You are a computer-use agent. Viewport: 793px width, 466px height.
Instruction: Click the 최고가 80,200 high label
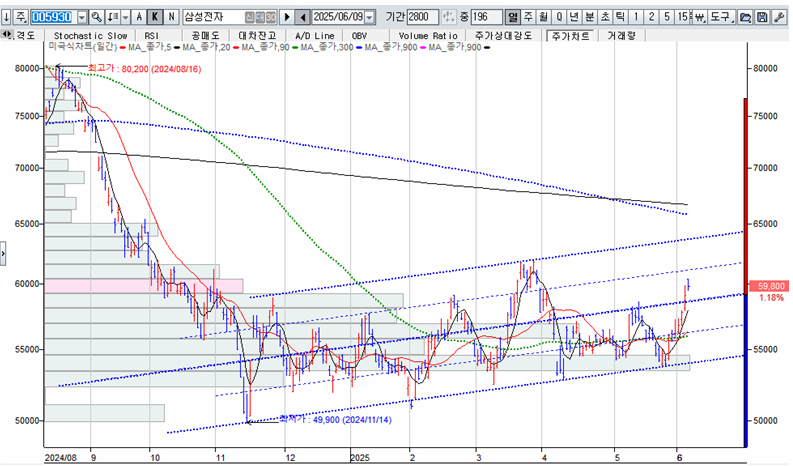(x=144, y=68)
